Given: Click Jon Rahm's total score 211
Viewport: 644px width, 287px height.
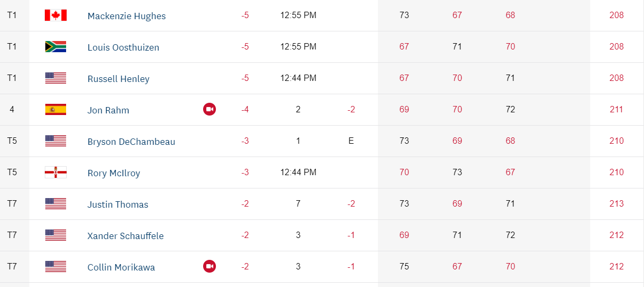Looking at the screenshot, I should (616, 110).
